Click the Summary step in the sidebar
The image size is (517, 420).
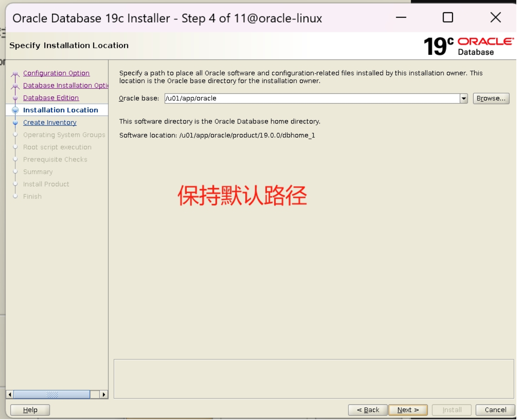pos(38,171)
